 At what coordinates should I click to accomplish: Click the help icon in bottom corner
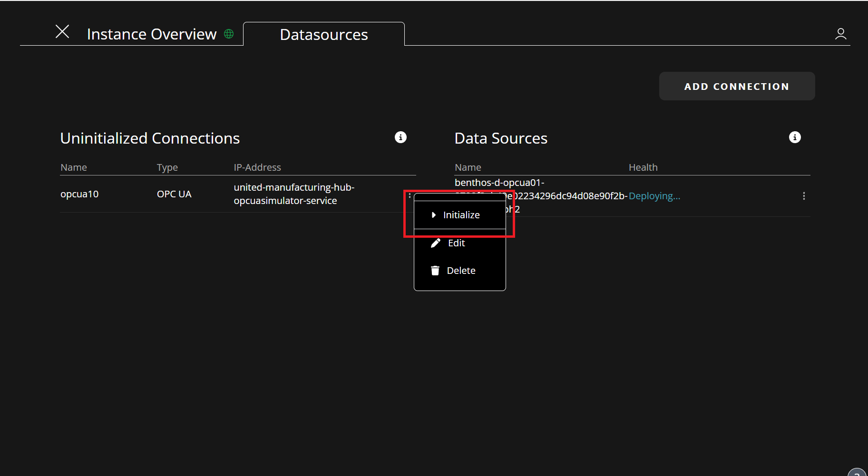coord(857,472)
